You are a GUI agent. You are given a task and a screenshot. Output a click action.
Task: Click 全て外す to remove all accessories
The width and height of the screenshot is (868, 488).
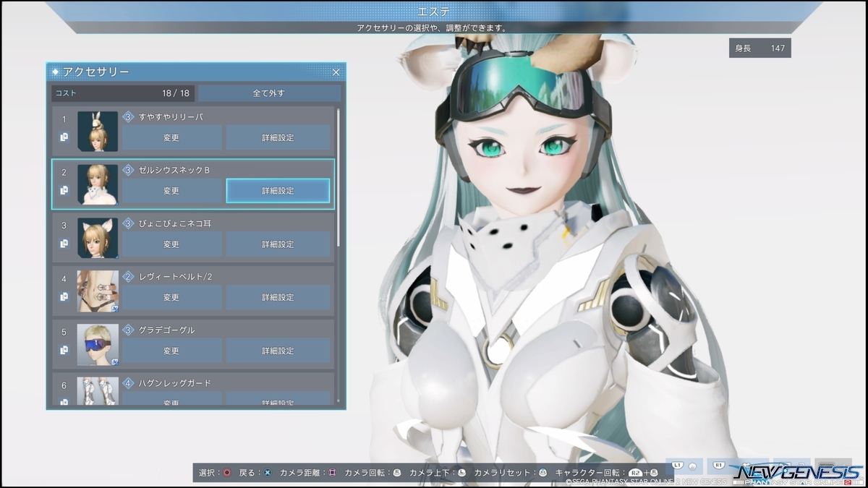(269, 93)
